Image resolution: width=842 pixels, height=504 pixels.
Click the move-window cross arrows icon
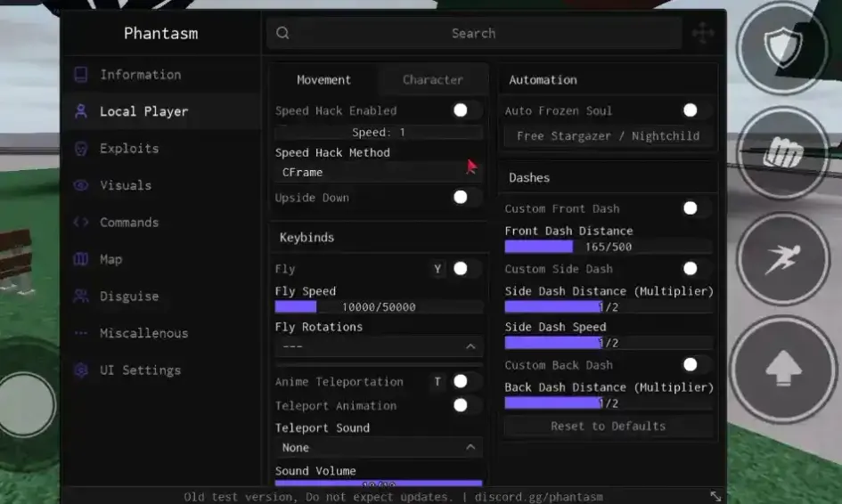click(703, 33)
